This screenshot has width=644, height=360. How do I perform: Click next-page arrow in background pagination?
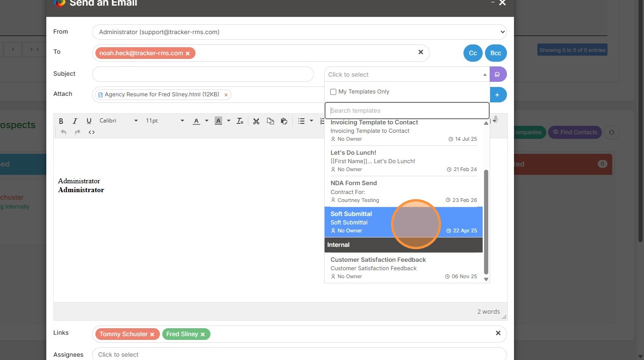click(x=13, y=50)
